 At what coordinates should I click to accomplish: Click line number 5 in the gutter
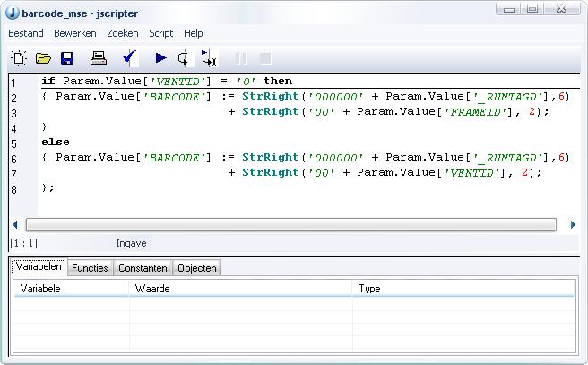coord(13,144)
